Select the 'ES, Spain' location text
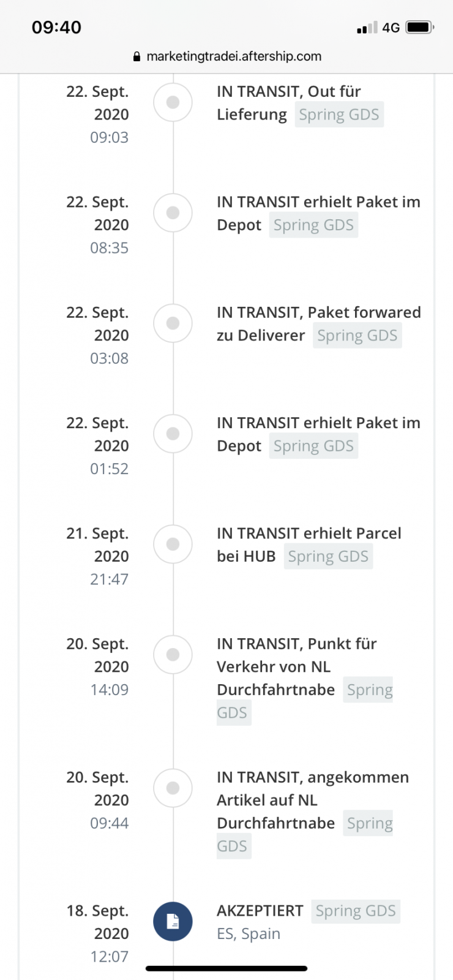Viewport: 453px width, 980px height. (249, 934)
